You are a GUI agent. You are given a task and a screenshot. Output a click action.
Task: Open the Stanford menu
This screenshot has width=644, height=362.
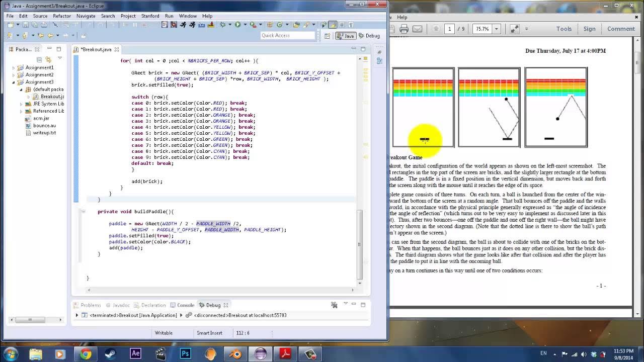click(150, 16)
